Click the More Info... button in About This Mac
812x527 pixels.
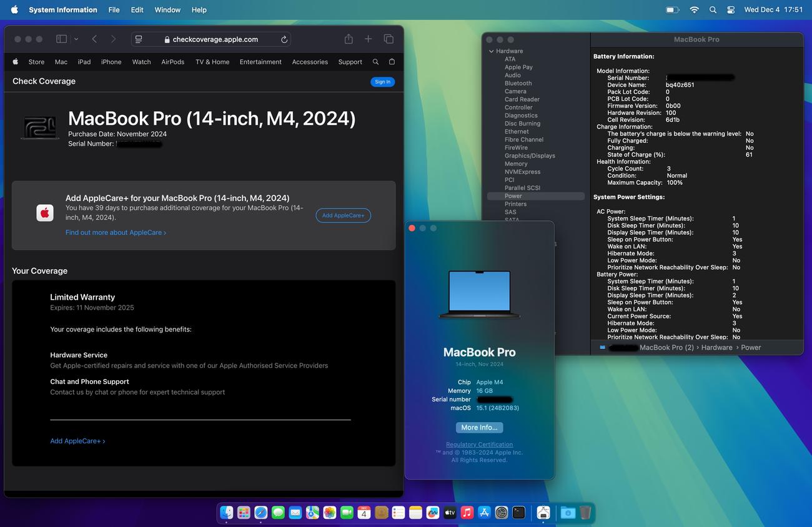pos(479,428)
